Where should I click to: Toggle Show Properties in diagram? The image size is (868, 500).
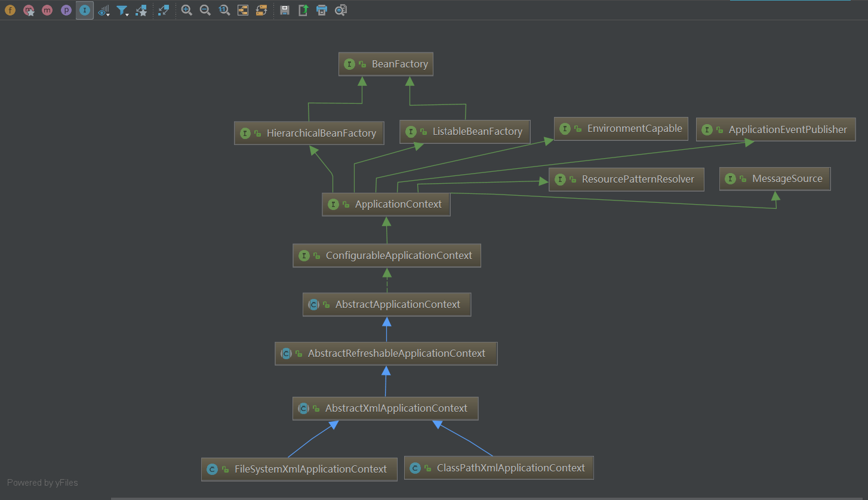(66, 10)
